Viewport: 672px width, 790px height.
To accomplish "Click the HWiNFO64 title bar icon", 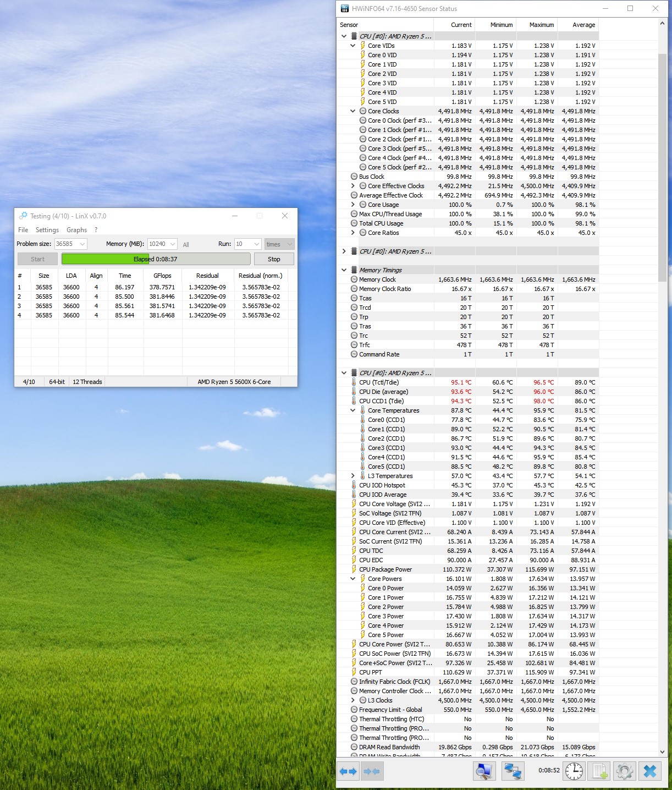I will tap(344, 9).
